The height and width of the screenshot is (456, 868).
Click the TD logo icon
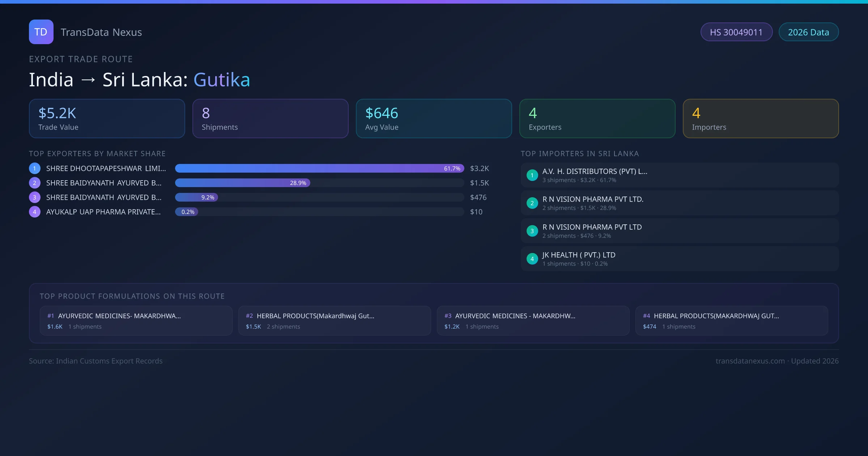pyautogui.click(x=41, y=32)
